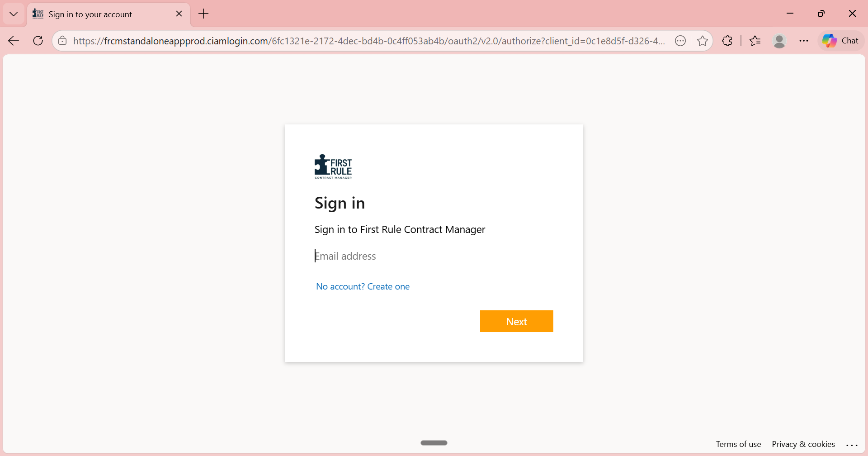Click 'Sign in to First Rule Contract Manager' text
Screen dimensions: 868x456
click(400, 229)
